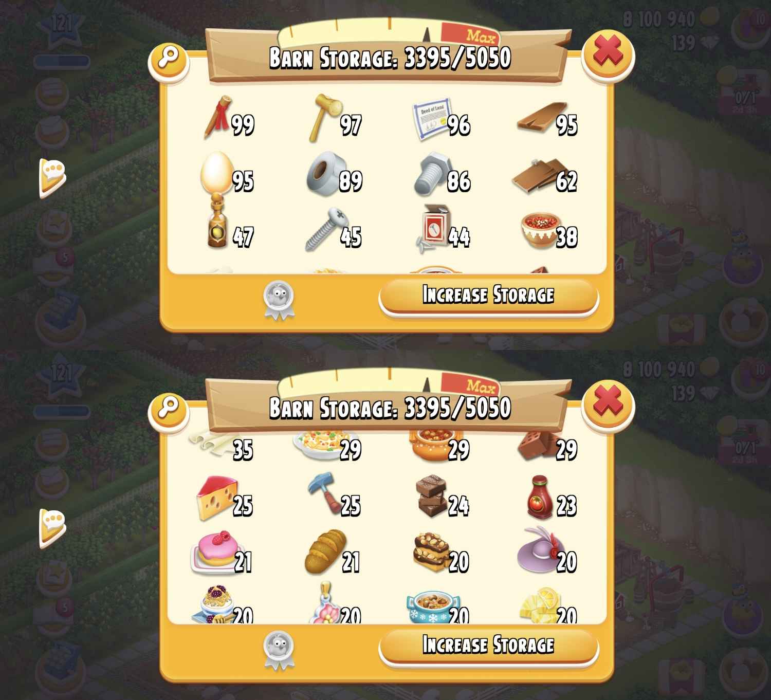Select the bread loaf showing 21
Screen dimensions: 771x700
(325, 552)
